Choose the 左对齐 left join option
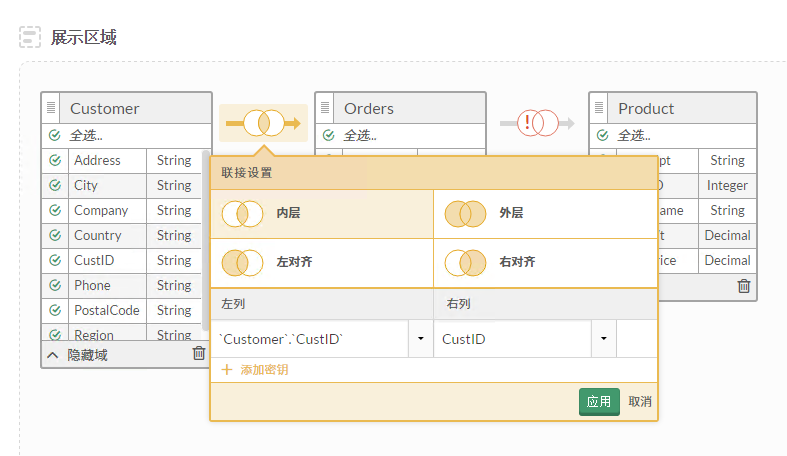This screenshot has width=787, height=456. click(x=322, y=262)
